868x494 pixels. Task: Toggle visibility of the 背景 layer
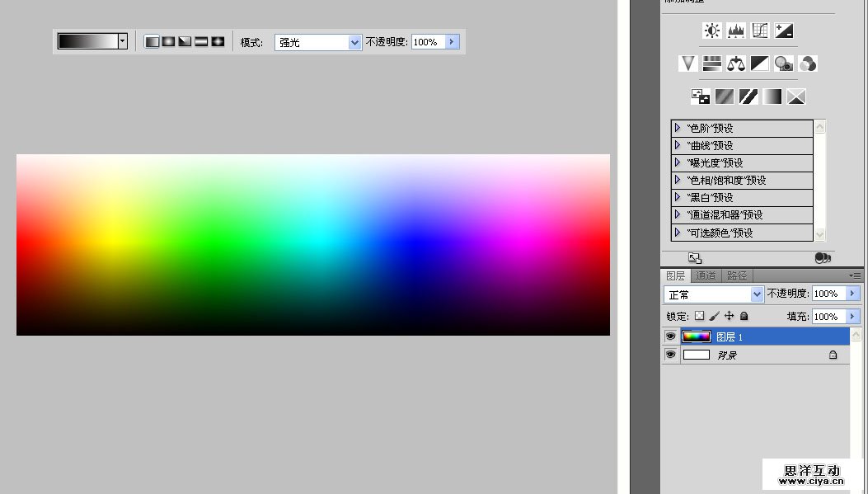[670, 355]
